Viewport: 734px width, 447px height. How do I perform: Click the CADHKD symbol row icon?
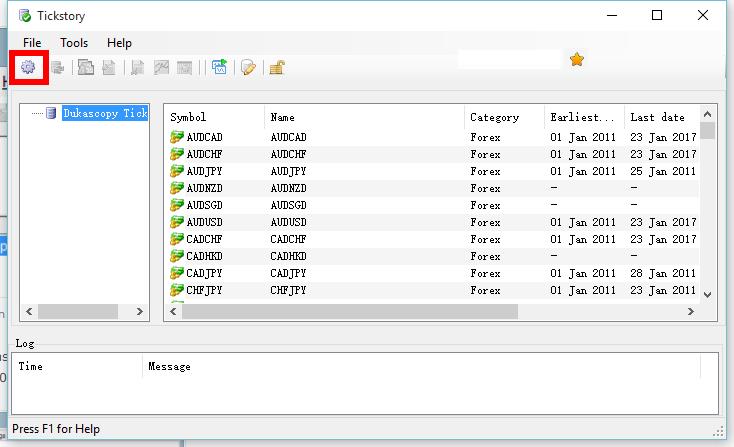176,256
